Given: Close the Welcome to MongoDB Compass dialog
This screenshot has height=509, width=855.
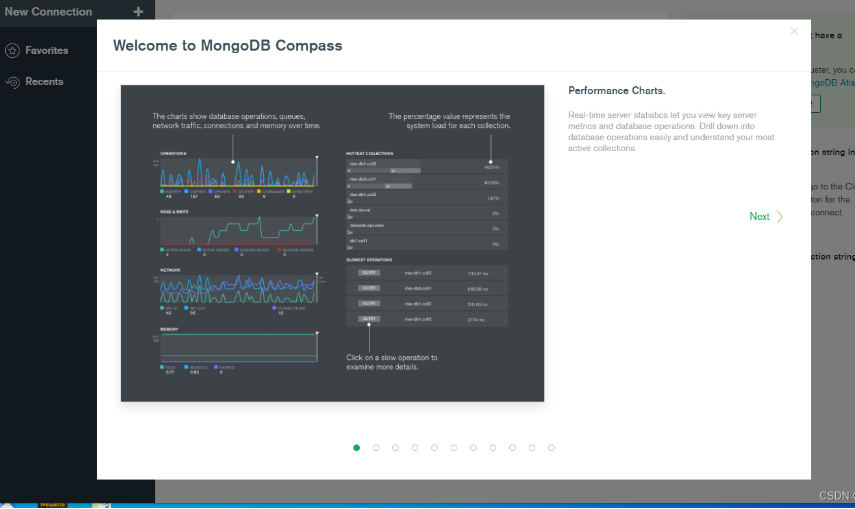Looking at the screenshot, I should [794, 31].
